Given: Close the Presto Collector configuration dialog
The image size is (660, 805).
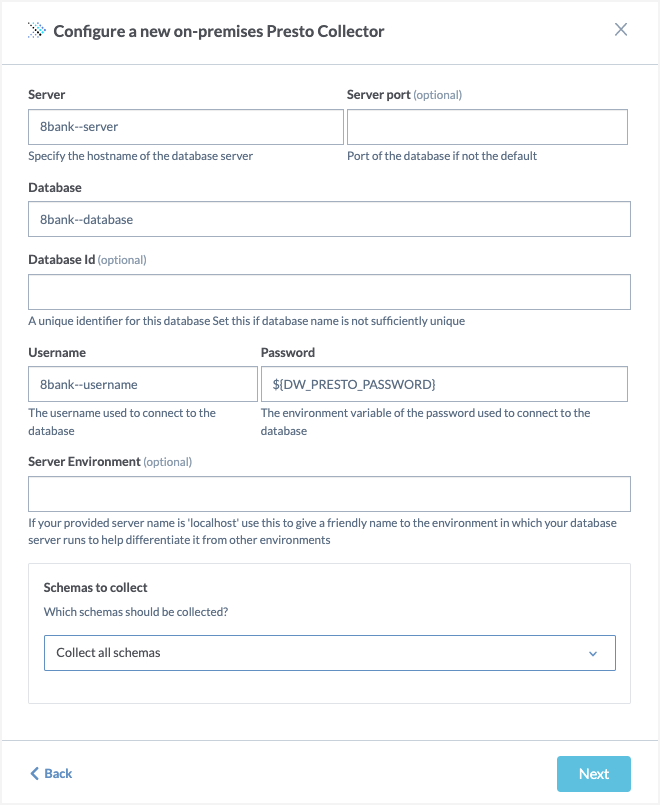Looking at the screenshot, I should pyautogui.click(x=621, y=30).
